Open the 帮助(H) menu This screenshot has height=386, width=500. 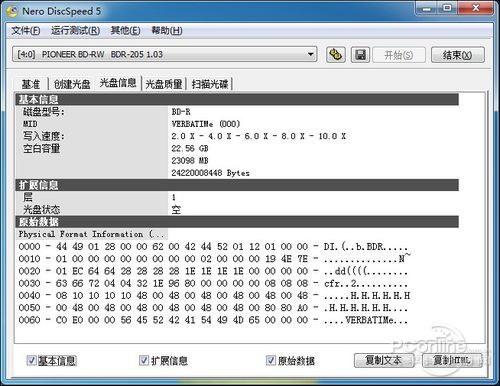click(167, 31)
